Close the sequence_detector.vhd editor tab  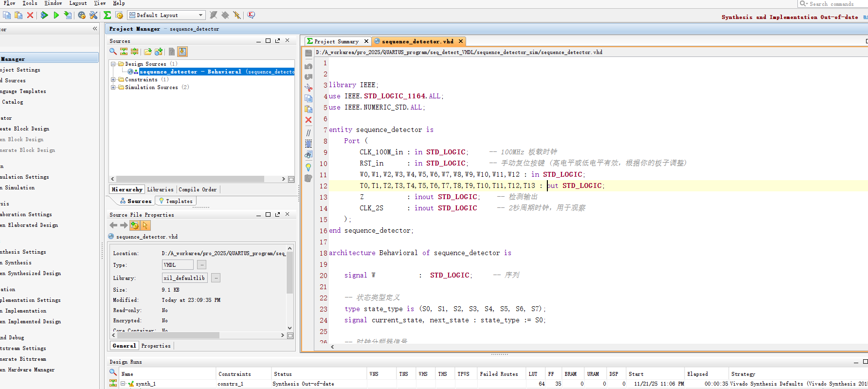[x=460, y=41]
